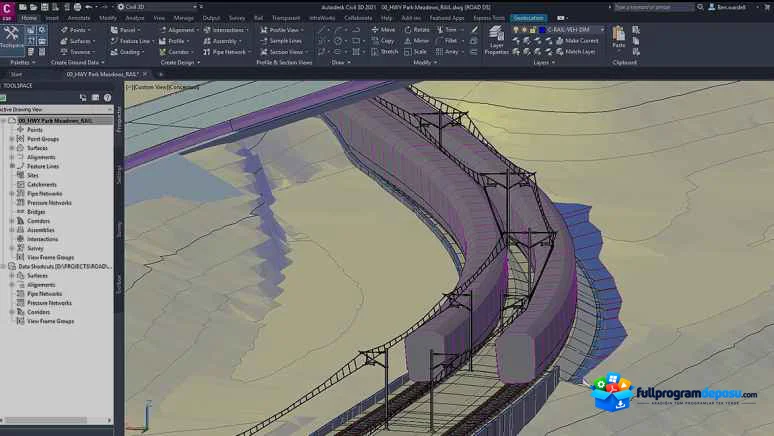Select the Corridor tool
The image size is (774, 436).
click(x=176, y=52)
